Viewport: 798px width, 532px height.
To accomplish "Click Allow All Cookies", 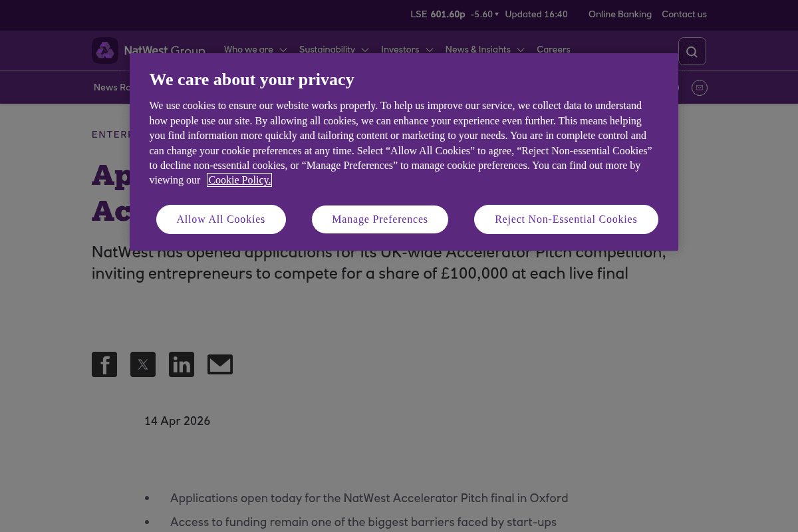I will click(x=221, y=219).
